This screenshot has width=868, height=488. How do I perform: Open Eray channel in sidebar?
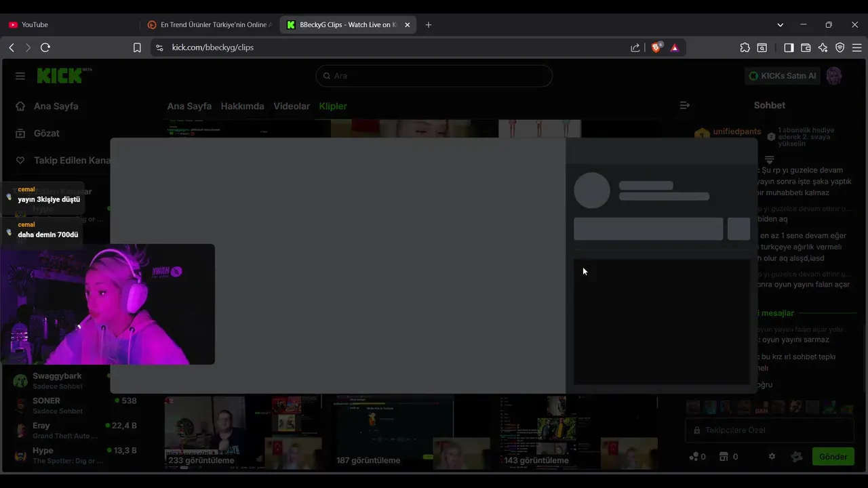pyautogui.click(x=75, y=430)
